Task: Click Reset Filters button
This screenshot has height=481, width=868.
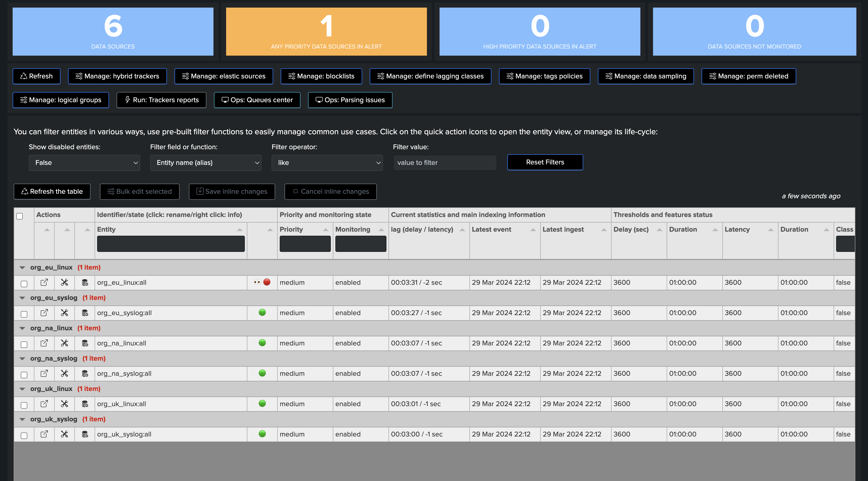Action: [x=545, y=162]
